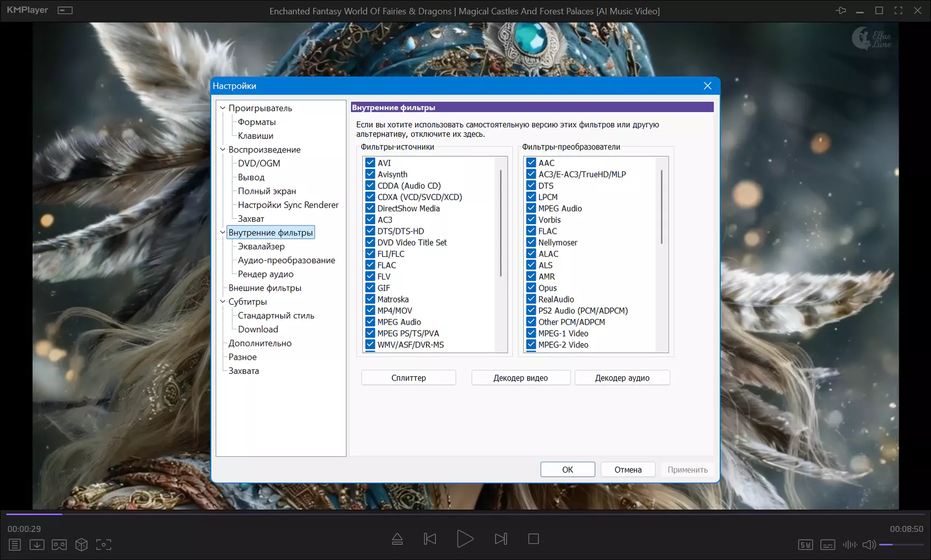Stop playback with the stop button

coord(534,539)
